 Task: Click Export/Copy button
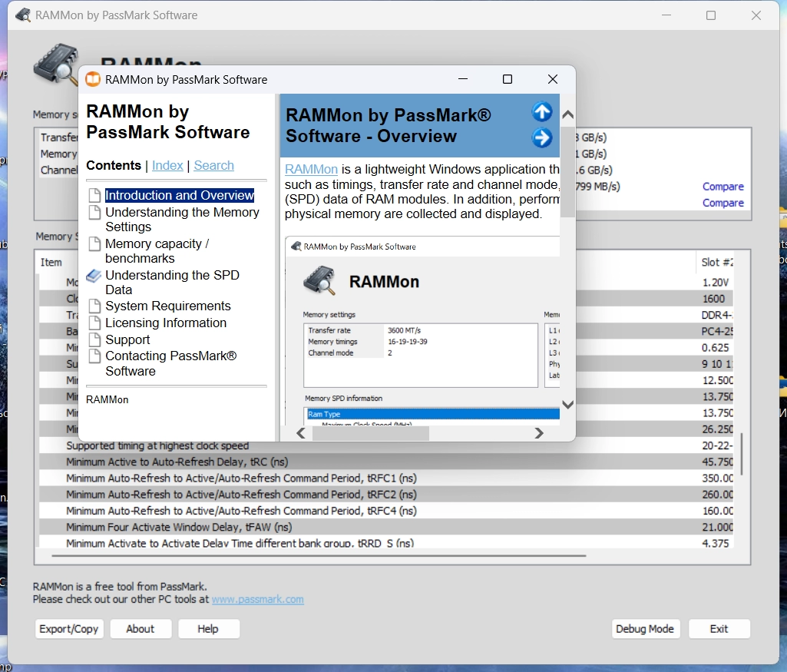coord(69,629)
